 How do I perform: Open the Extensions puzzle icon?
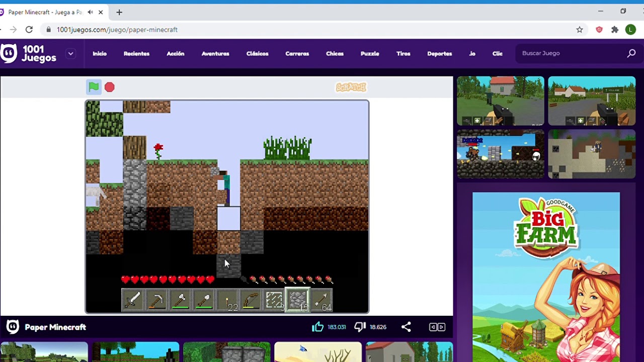pos(615,30)
